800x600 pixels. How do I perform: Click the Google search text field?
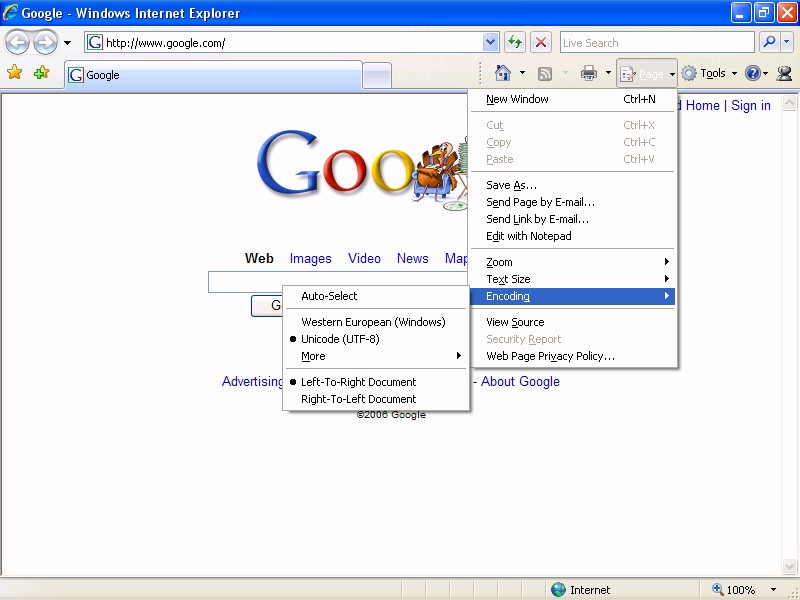pos(338,282)
